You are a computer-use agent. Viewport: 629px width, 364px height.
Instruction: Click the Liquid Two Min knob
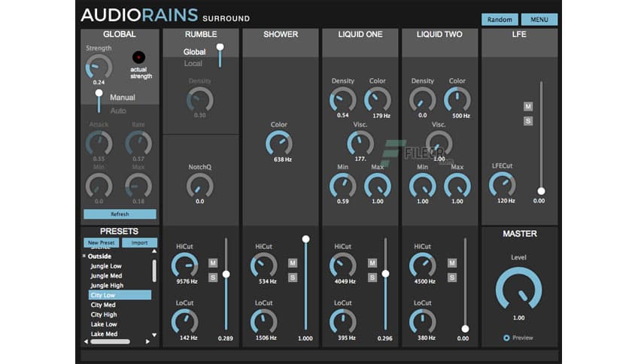422,186
